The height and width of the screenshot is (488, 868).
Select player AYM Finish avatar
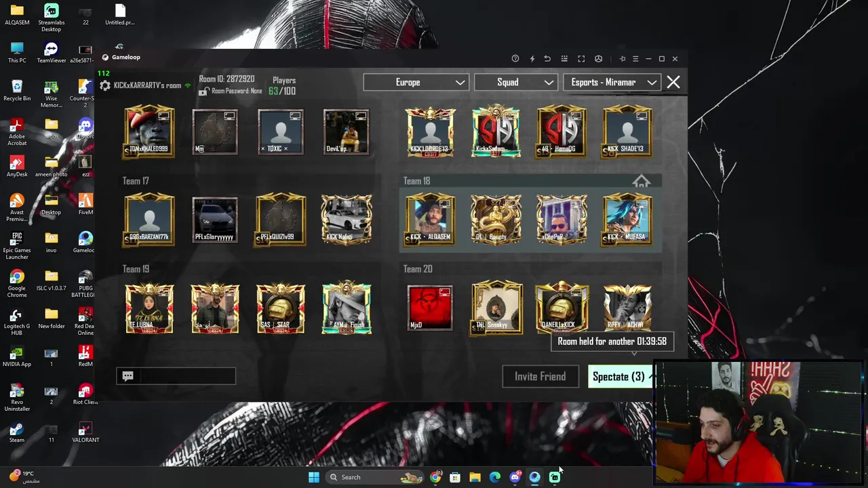click(x=347, y=308)
